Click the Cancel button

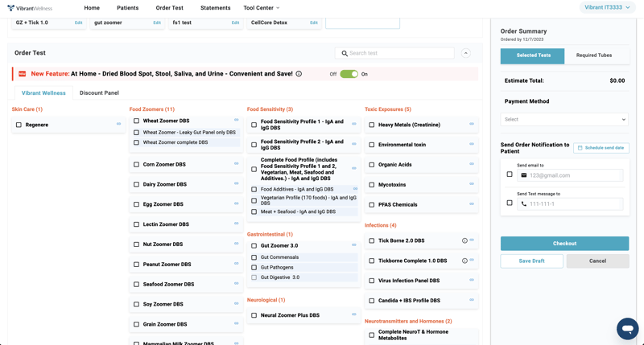[x=597, y=261]
